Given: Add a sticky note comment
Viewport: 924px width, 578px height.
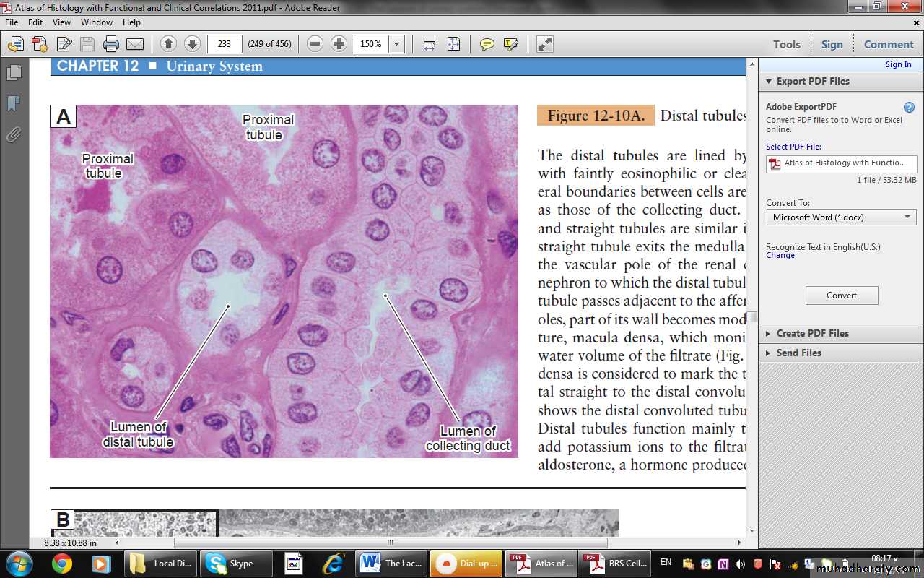Looking at the screenshot, I should (x=487, y=44).
